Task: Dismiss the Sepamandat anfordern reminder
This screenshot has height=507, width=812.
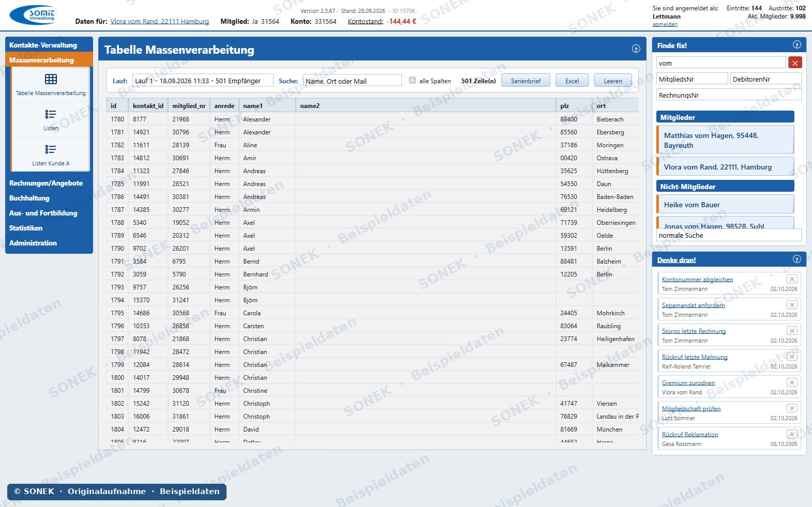Action: click(x=792, y=305)
